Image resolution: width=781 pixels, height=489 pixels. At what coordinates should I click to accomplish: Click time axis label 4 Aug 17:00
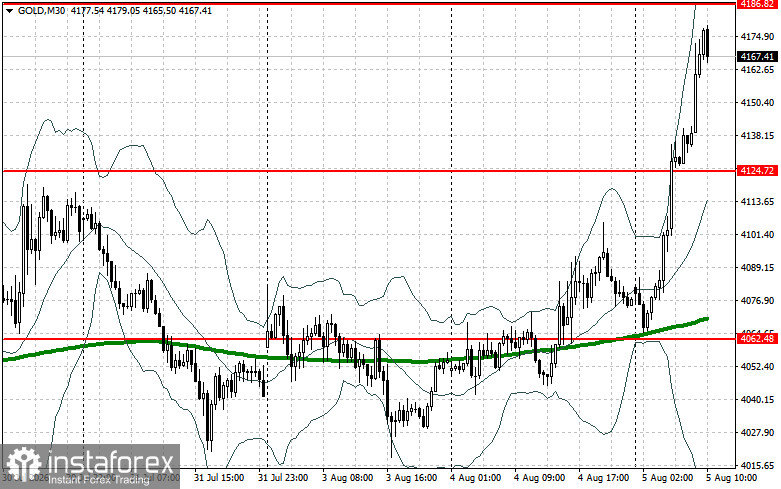tap(603, 478)
